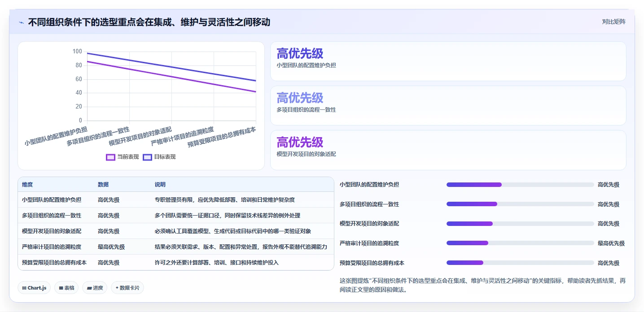Click the 对比矩阵 label at top right
644x312 pixels.
(613, 22)
